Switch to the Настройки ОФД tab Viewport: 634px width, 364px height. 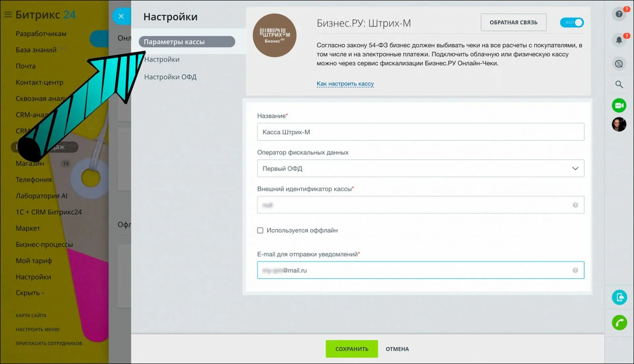click(170, 77)
